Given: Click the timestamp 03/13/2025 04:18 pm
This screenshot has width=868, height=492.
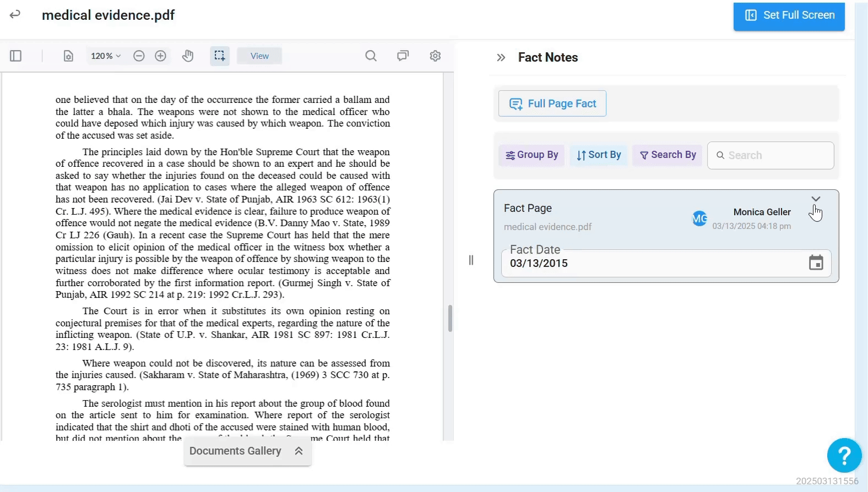Looking at the screenshot, I should pos(751,226).
